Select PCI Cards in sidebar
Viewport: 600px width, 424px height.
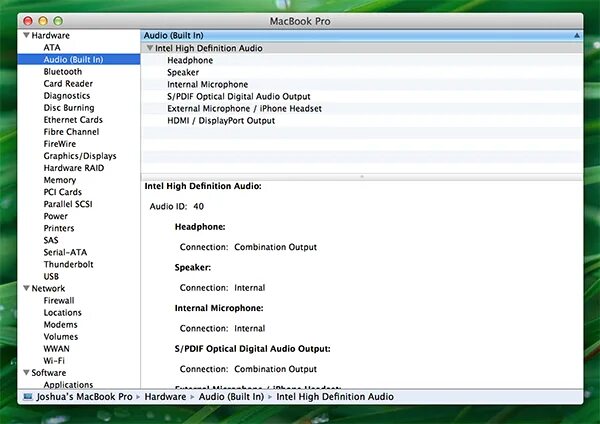click(63, 192)
